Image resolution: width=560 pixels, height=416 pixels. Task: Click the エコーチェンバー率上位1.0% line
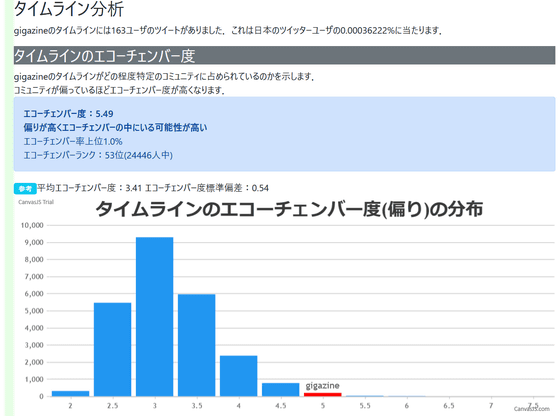pyautogui.click(x=73, y=141)
